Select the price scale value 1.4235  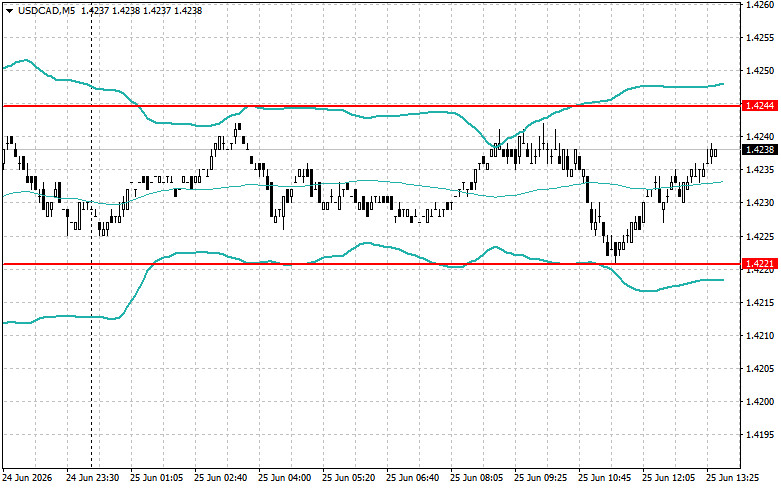pyautogui.click(x=760, y=170)
